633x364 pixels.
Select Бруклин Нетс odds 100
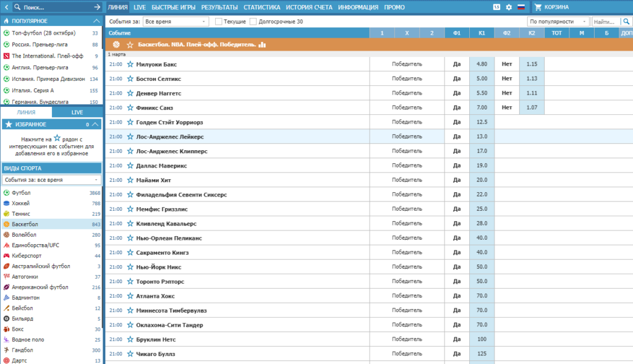coord(482,339)
